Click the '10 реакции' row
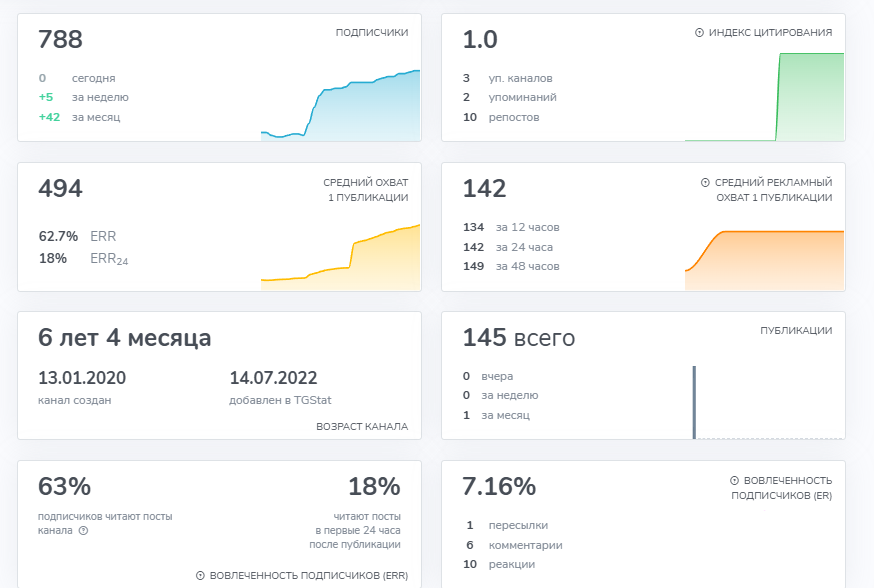The width and height of the screenshot is (874, 588). click(x=499, y=565)
